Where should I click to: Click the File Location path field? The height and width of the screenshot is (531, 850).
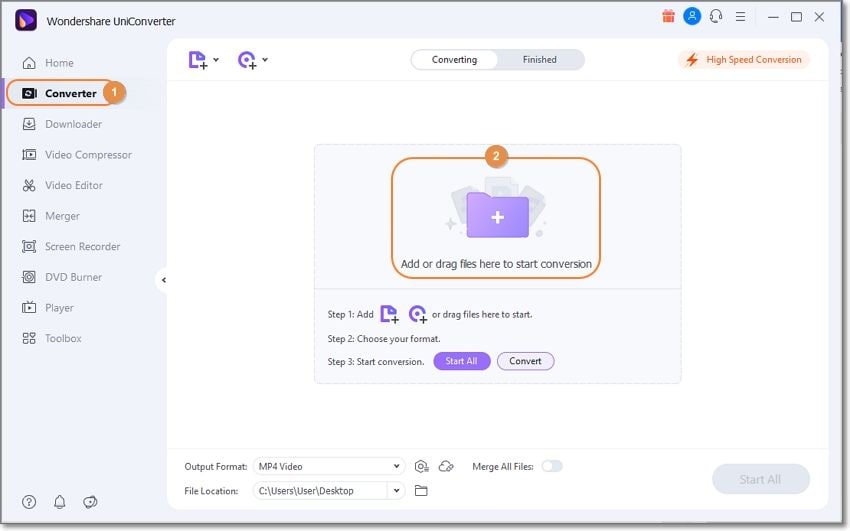(x=320, y=491)
